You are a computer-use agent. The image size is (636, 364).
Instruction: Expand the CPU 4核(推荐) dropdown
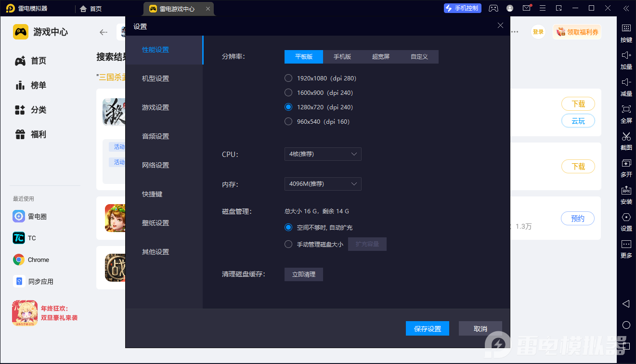click(323, 154)
